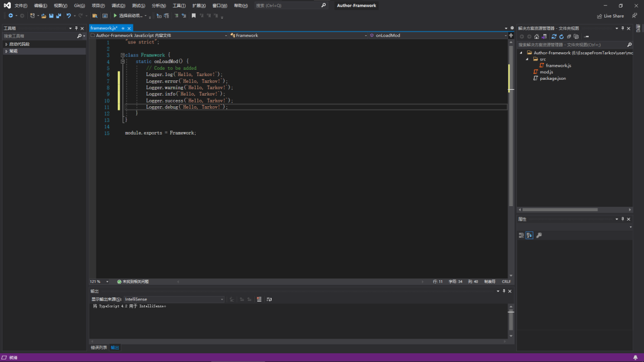Toggle auto-hide pin on Solution Explorer
The width and height of the screenshot is (644, 362).
(623, 28)
